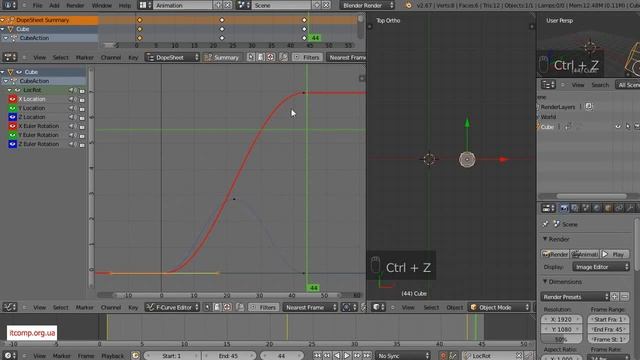Adjust the 50% resolution percentage slider
This screenshot has width=640, height=360.
tap(561, 339)
